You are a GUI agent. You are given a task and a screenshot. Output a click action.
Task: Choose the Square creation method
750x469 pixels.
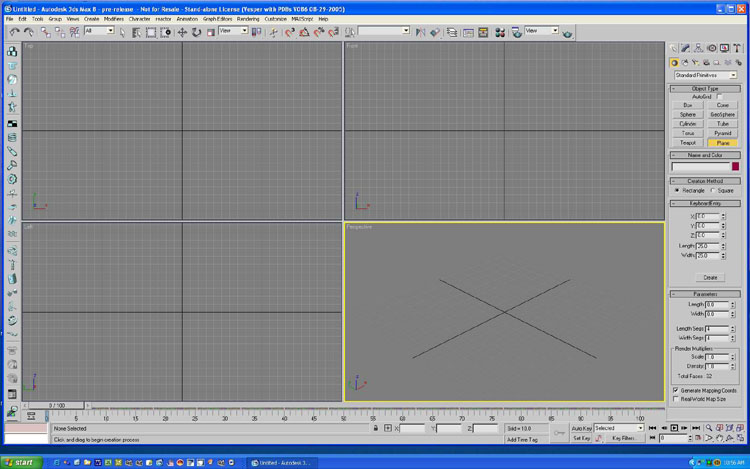click(x=712, y=190)
